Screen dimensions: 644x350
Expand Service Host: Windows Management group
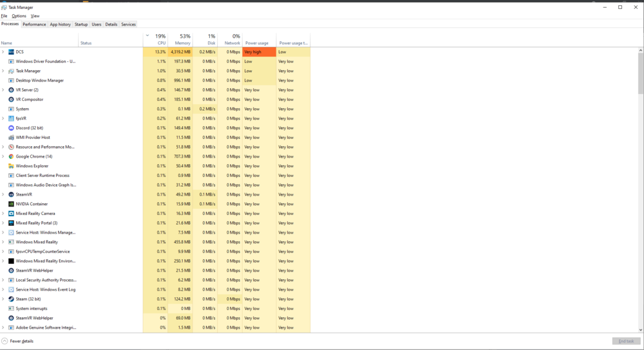(x=3, y=233)
